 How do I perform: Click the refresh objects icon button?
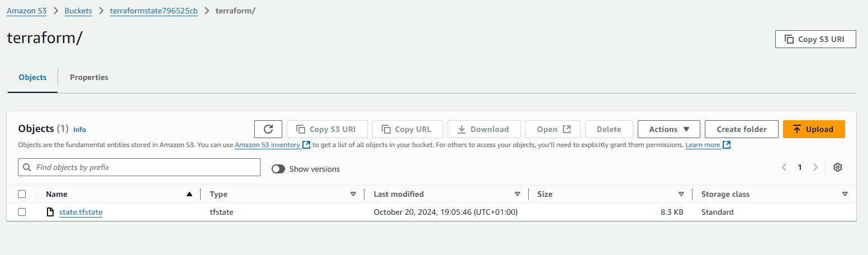point(268,129)
